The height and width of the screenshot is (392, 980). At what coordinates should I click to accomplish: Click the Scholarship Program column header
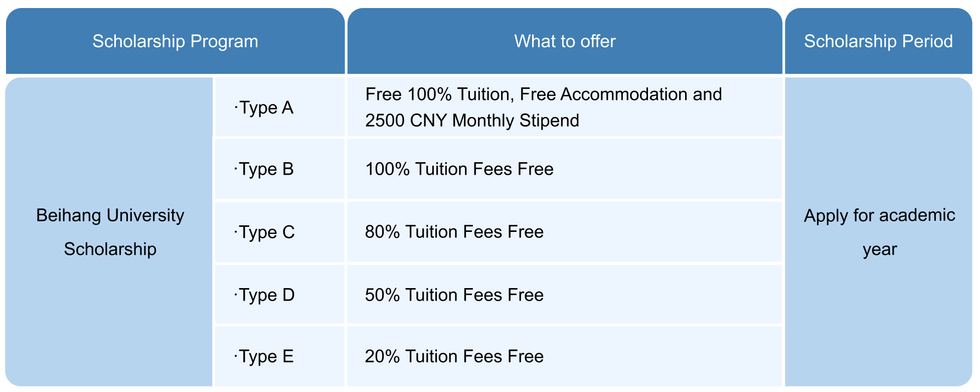coord(175,41)
